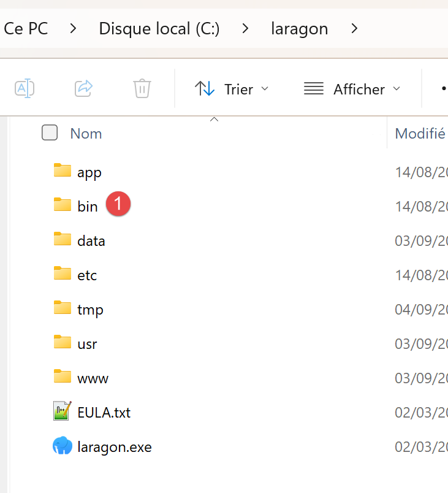448x493 pixels.
Task: Select the EULA.txt file name
Action: [x=104, y=413]
